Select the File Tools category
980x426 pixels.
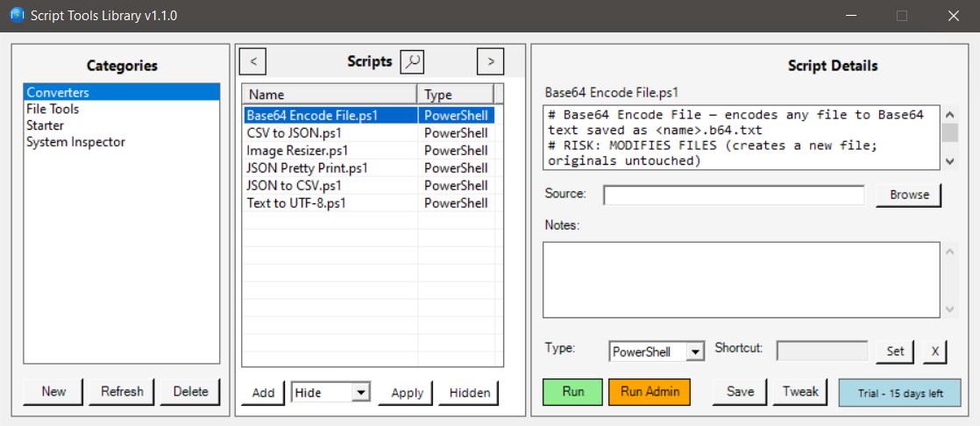pyautogui.click(x=122, y=110)
